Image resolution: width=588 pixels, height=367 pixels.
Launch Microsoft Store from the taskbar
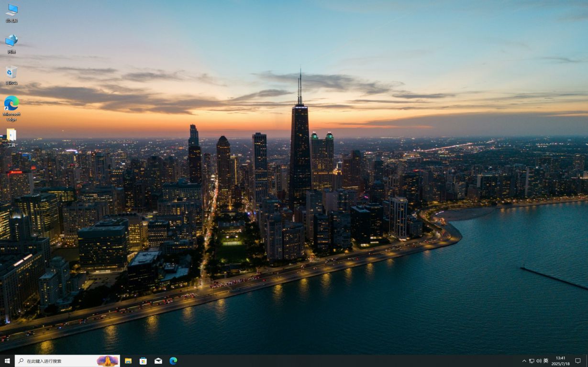(x=143, y=361)
